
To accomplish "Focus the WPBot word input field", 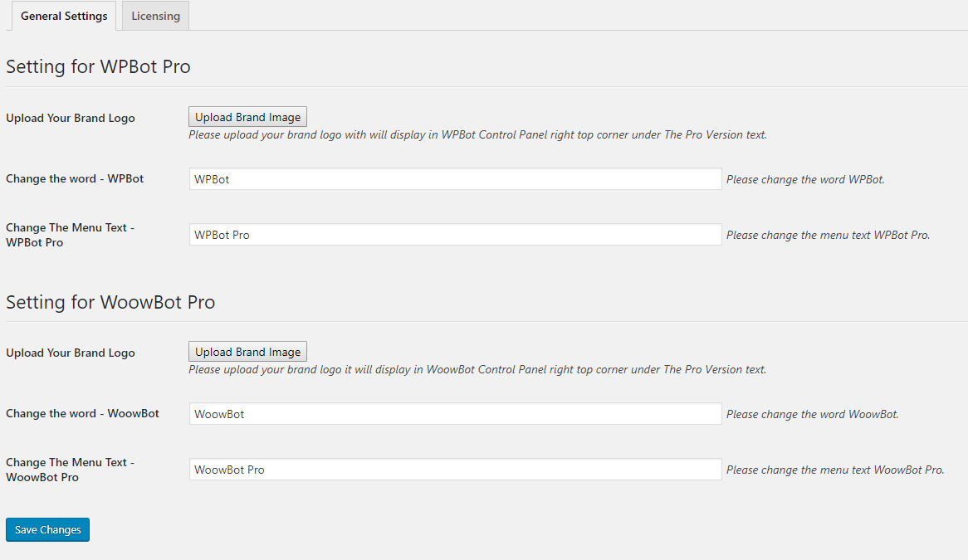I will (455, 179).
